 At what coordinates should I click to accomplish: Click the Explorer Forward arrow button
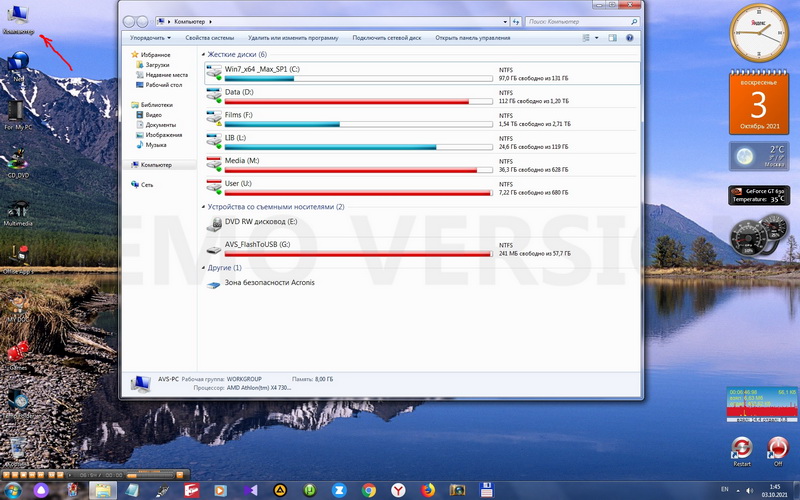142,22
